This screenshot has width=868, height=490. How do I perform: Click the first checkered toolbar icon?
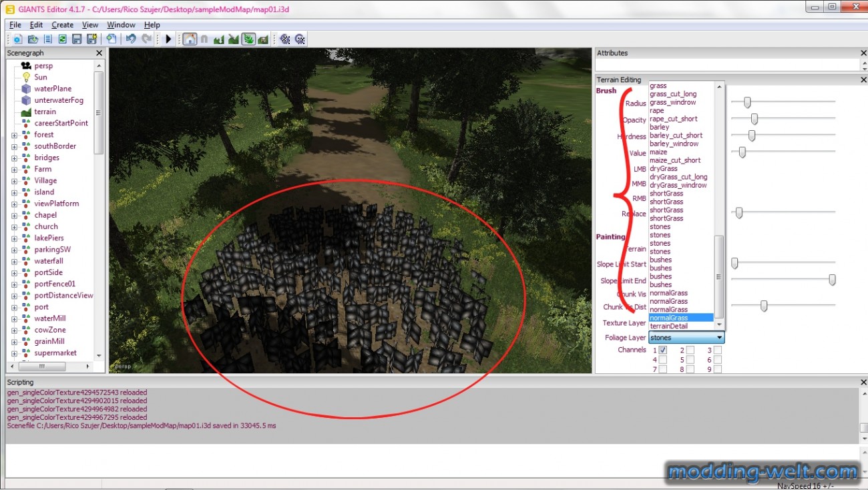coord(285,39)
